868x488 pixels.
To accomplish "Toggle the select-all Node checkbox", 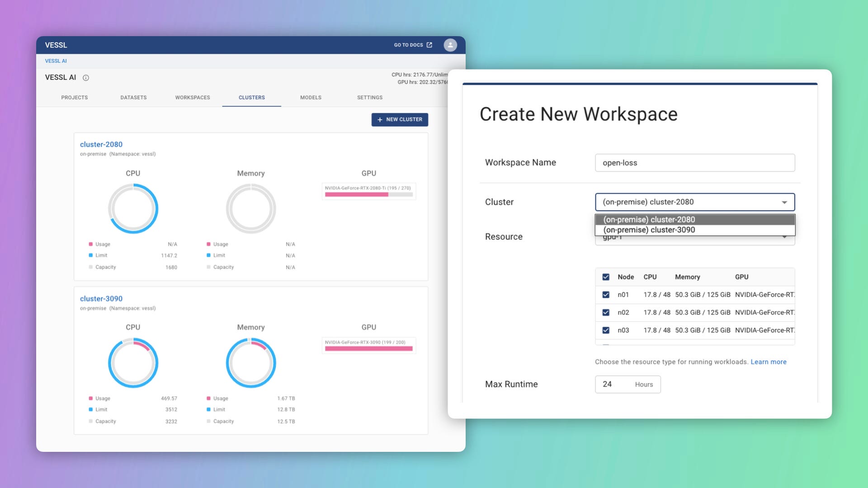I will pos(606,277).
